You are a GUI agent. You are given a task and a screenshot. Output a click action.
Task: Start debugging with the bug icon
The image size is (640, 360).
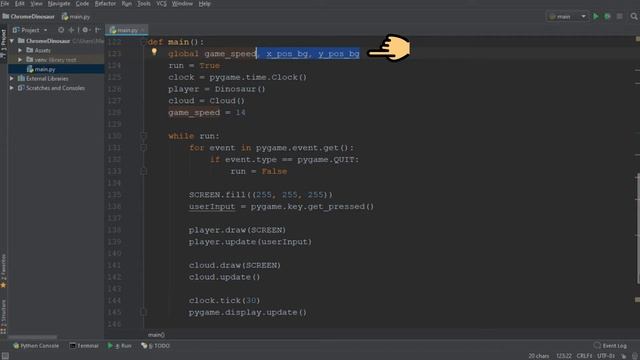pos(607,16)
